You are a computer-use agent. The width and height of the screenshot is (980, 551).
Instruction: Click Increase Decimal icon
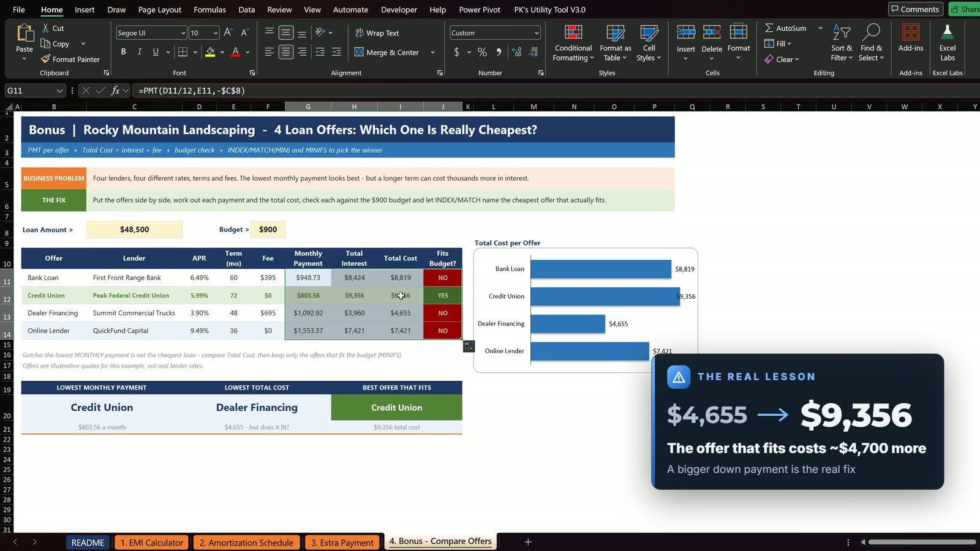tap(516, 53)
